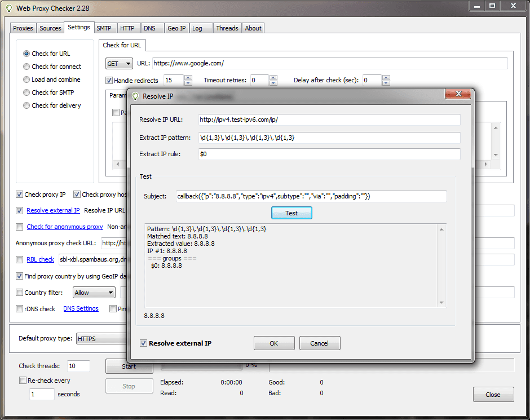This screenshot has width=530, height=420.
Task: Enable the Country filter checkbox
Action: tap(19, 292)
